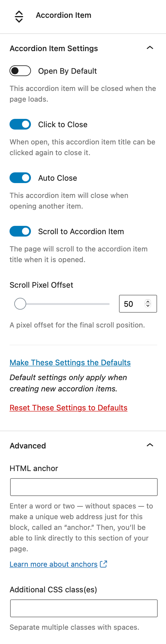Open Learn more about anchors link
This screenshot has height=644, width=166.
tap(54, 564)
